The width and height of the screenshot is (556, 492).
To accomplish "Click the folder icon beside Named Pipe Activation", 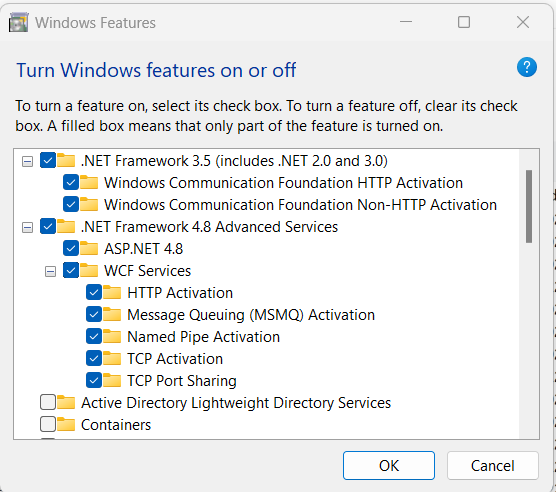I will pos(112,336).
